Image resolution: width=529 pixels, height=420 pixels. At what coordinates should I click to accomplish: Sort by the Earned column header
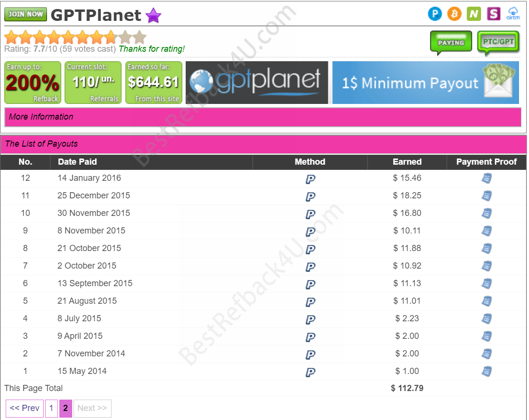click(x=407, y=162)
